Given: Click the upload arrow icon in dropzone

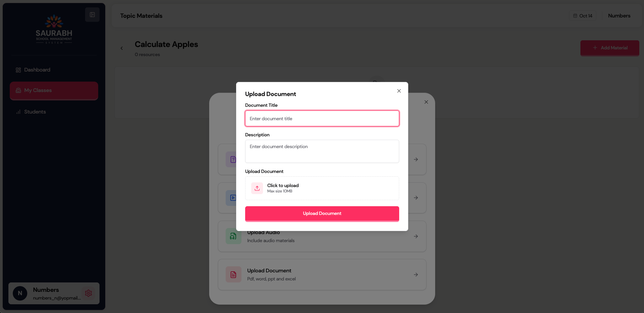Looking at the screenshot, I should (x=257, y=188).
